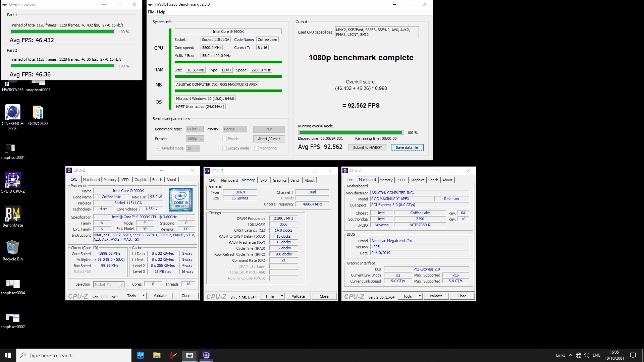The width and height of the screenshot is (644, 362).
Task: Show hidden tray icons chevron
Action: [x=570, y=355]
